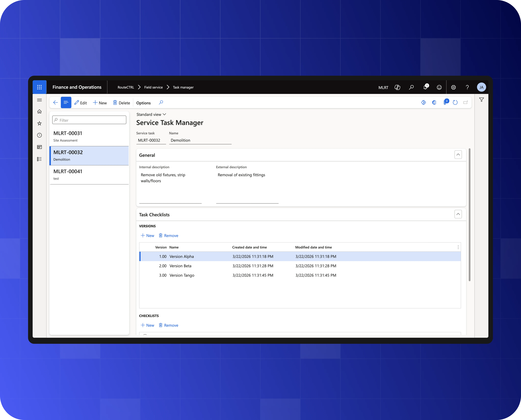Click RouteCTRL breadcrumb
This screenshot has width=521, height=420.
(x=126, y=87)
